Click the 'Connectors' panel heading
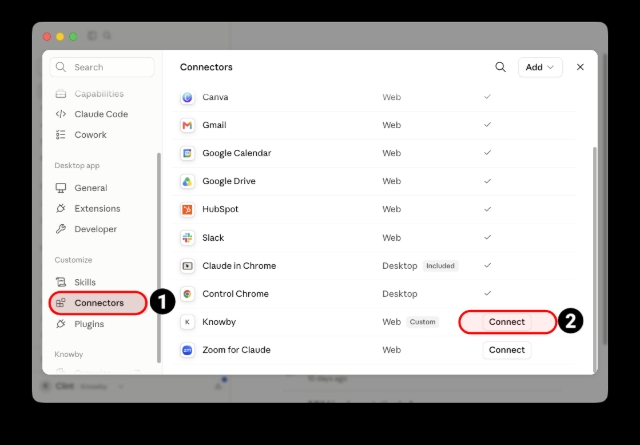 206,67
